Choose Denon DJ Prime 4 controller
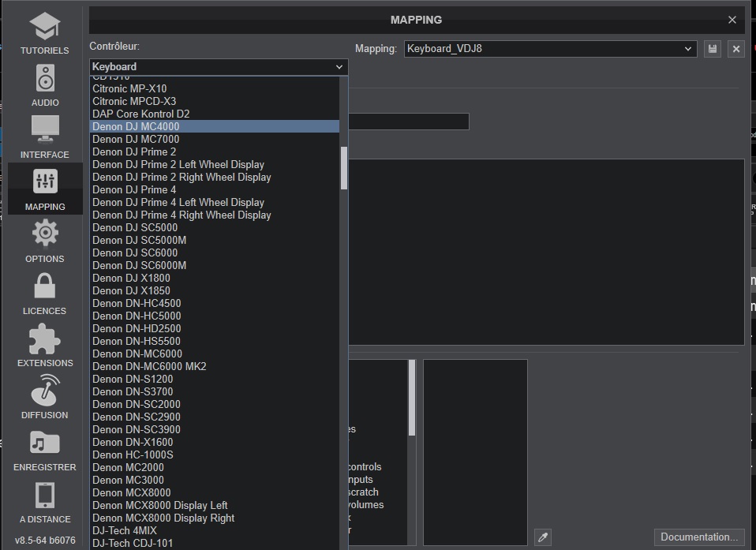756x550 pixels. [x=215, y=189]
